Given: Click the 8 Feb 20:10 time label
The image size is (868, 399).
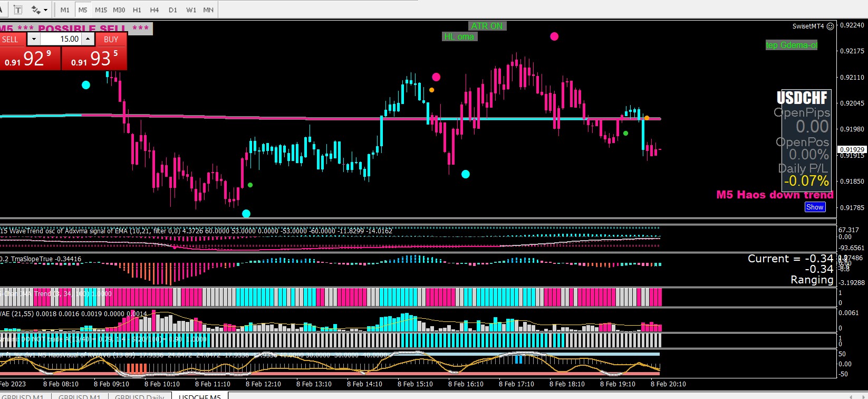Looking at the screenshot, I should [668, 384].
